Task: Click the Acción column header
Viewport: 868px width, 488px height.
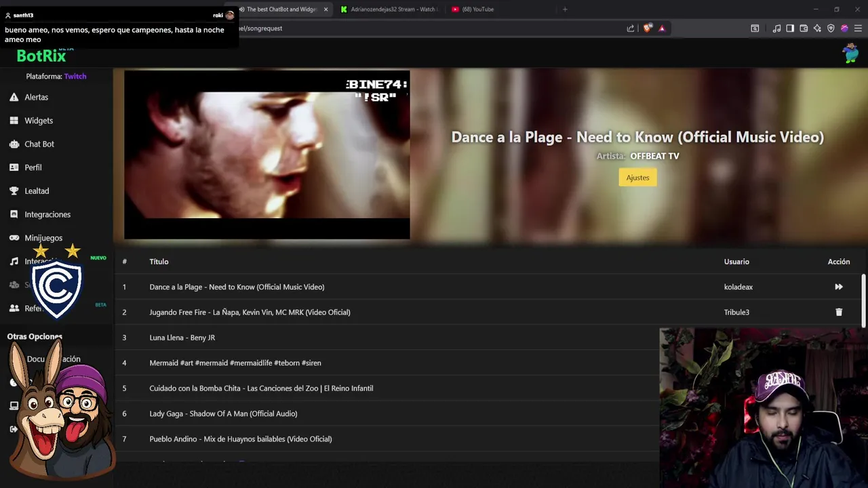Action: pyautogui.click(x=839, y=262)
